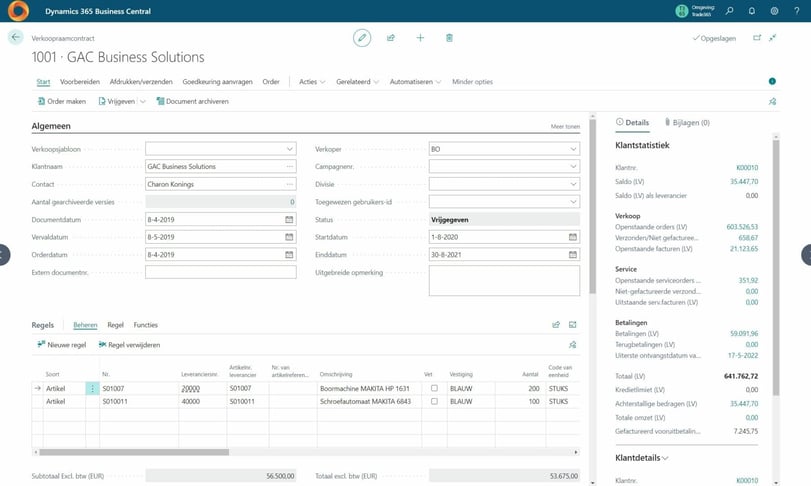Switch to Bijlagen (0) tab
The height and width of the screenshot is (486, 811).
tap(687, 123)
